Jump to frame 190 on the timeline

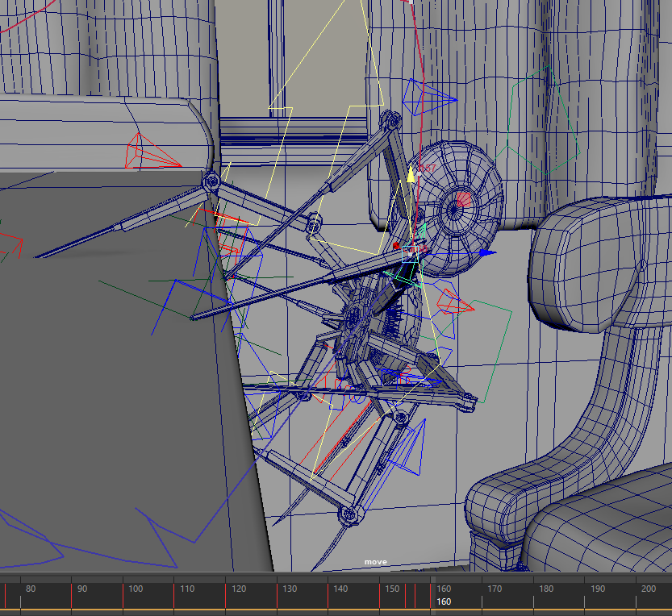585,593
